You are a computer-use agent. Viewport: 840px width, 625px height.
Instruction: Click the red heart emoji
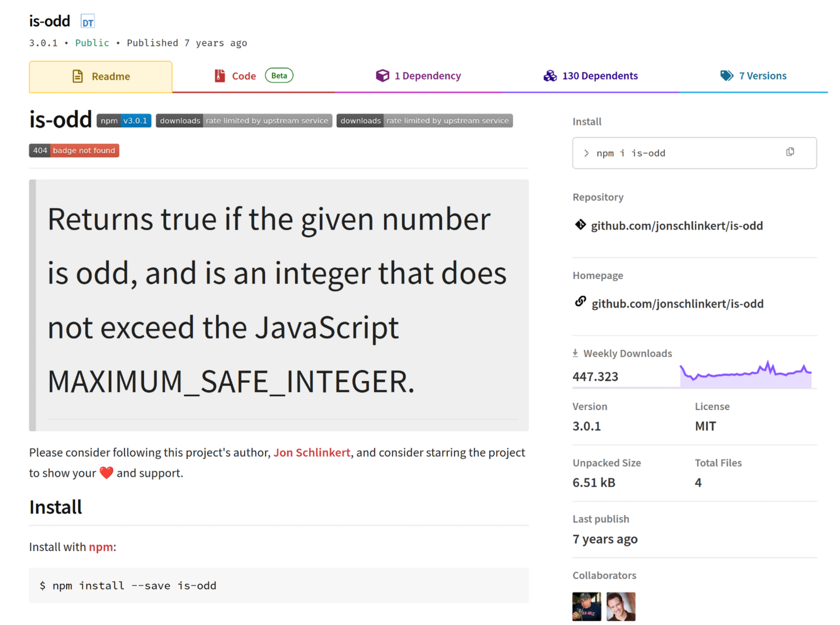tap(106, 473)
